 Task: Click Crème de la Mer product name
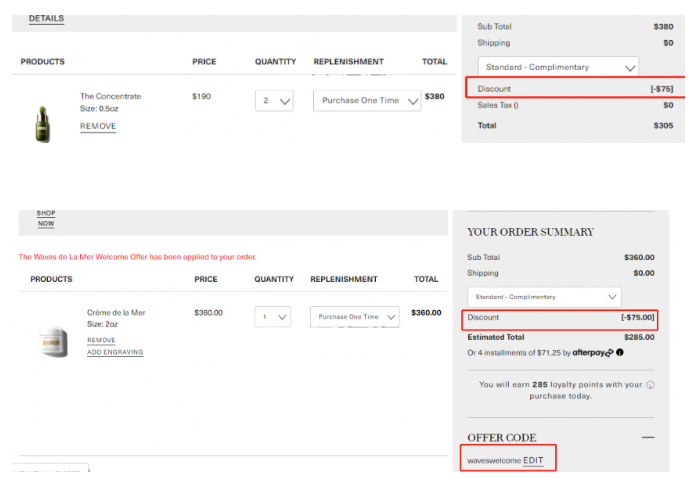tap(116, 312)
